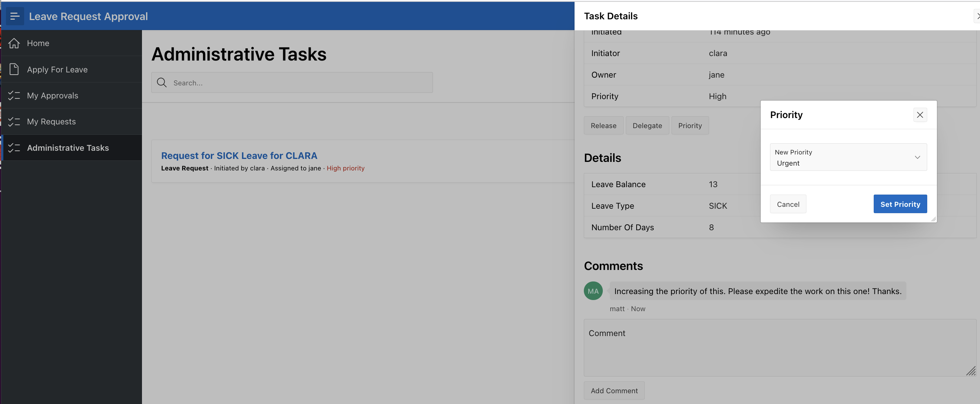Click the Delegate button
The height and width of the screenshot is (404, 980).
[647, 126]
